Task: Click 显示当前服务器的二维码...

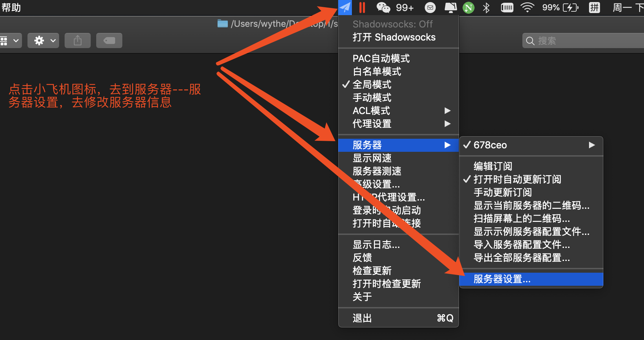Action: [x=531, y=205]
